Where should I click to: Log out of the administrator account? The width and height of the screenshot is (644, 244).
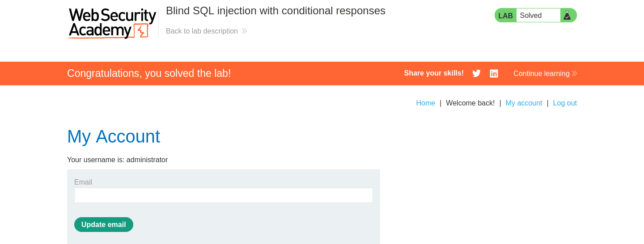coord(565,103)
